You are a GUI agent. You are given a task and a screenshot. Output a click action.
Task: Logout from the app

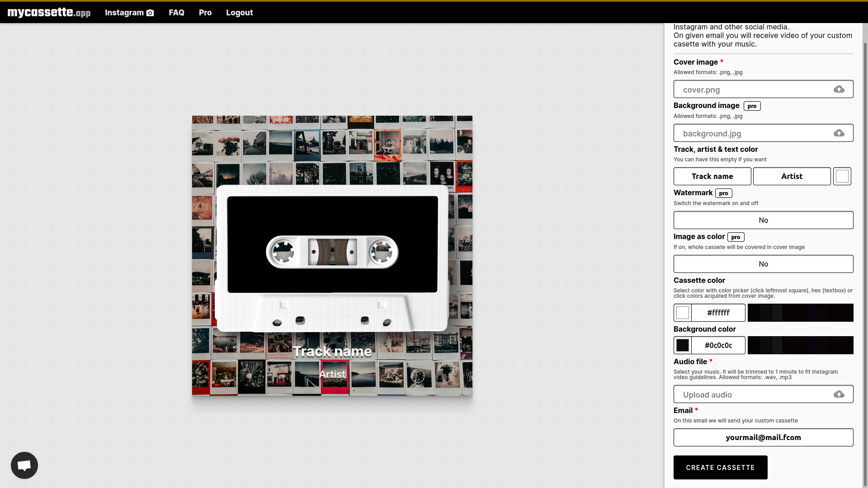pyautogui.click(x=240, y=13)
